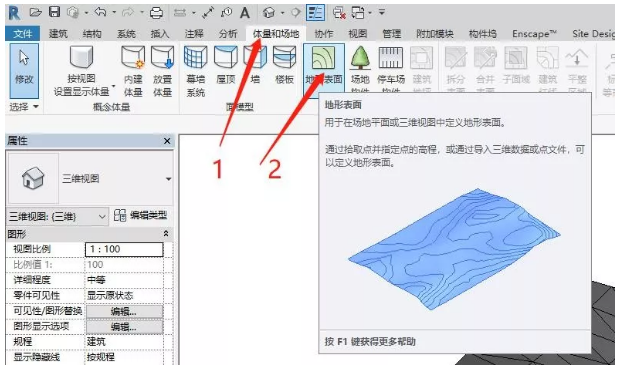Select the 屋顶 roof by face tool

point(226,66)
